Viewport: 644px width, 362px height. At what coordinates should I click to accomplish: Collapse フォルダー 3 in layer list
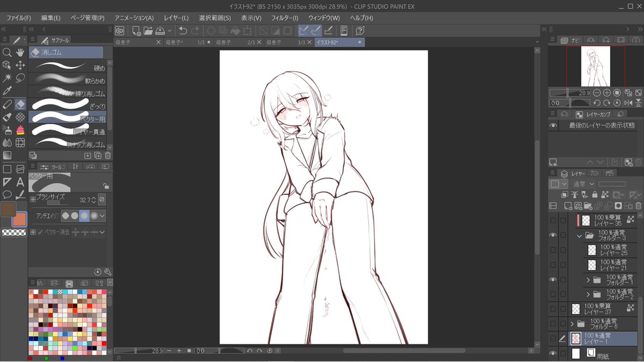pyautogui.click(x=580, y=235)
